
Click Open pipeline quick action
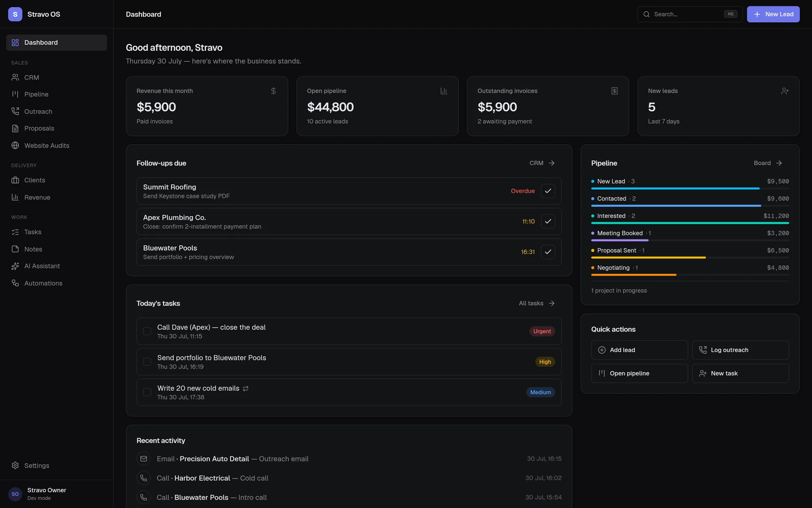tap(639, 373)
